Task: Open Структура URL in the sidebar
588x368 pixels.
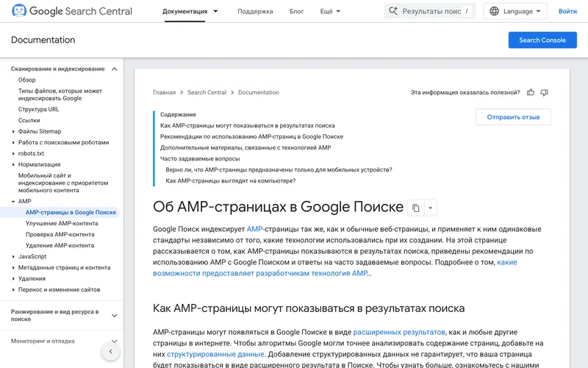Action: 39,109
